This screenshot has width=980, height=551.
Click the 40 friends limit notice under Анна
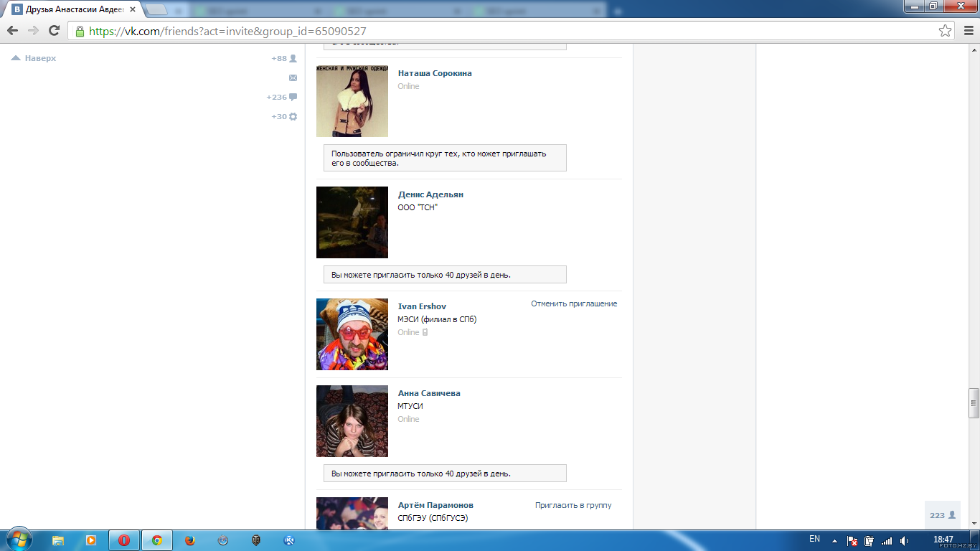pos(445,474)
